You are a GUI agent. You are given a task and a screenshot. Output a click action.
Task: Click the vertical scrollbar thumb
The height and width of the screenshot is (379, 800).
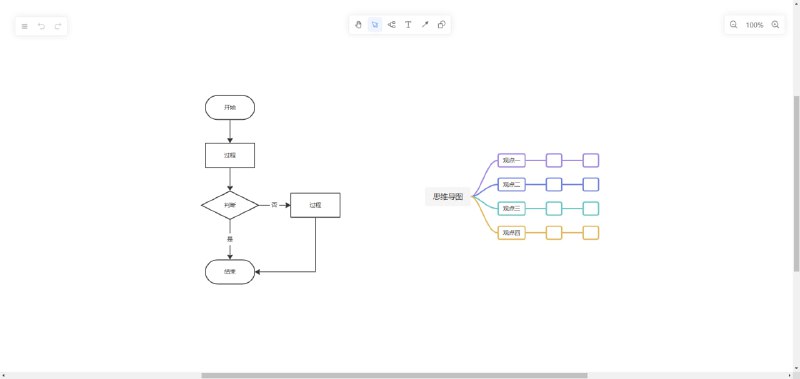click(x=796, y=184)
